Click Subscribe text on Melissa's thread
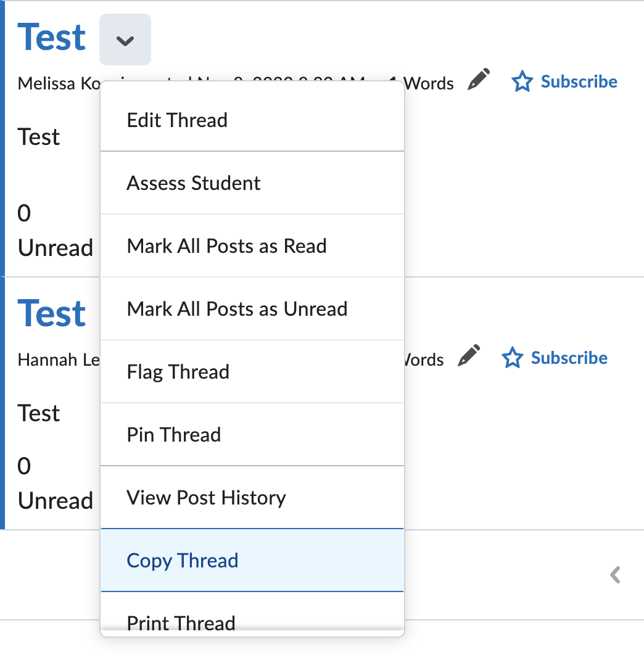The width and height of the screenshot is (644, 655). [579, 82]
